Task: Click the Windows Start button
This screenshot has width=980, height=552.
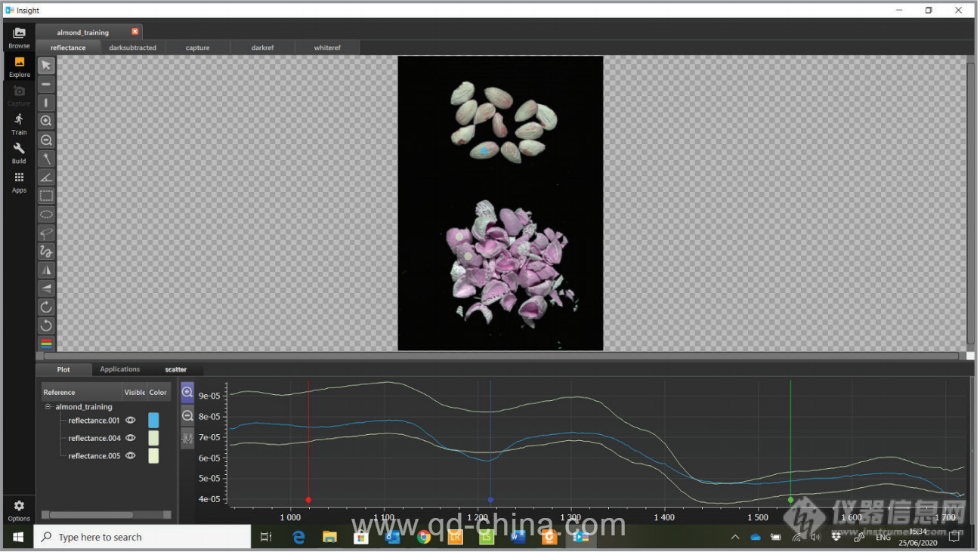Action: 17,537
